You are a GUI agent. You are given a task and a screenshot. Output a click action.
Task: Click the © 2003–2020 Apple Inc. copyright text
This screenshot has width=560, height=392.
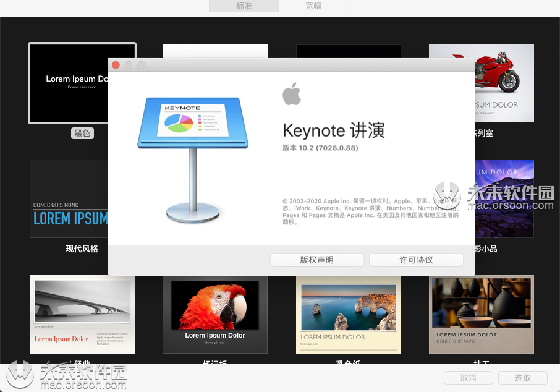click(x=370, y=211)
